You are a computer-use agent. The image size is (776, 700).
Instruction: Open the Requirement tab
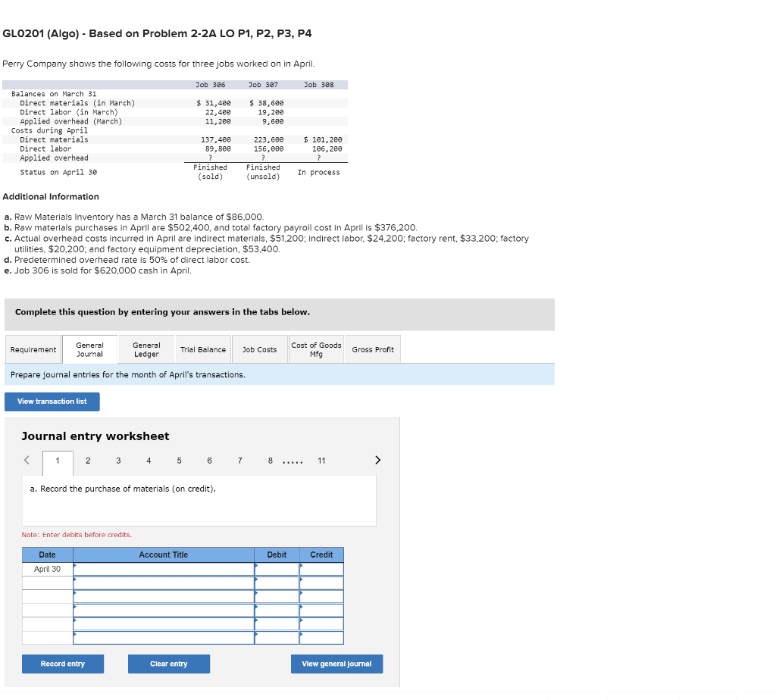pos(33,349)
